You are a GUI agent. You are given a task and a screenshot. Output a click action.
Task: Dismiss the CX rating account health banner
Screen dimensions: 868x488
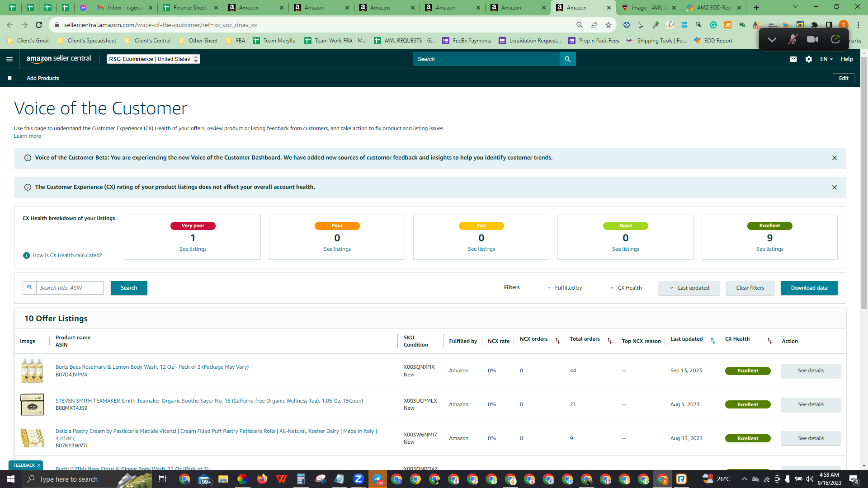point(835,187)
